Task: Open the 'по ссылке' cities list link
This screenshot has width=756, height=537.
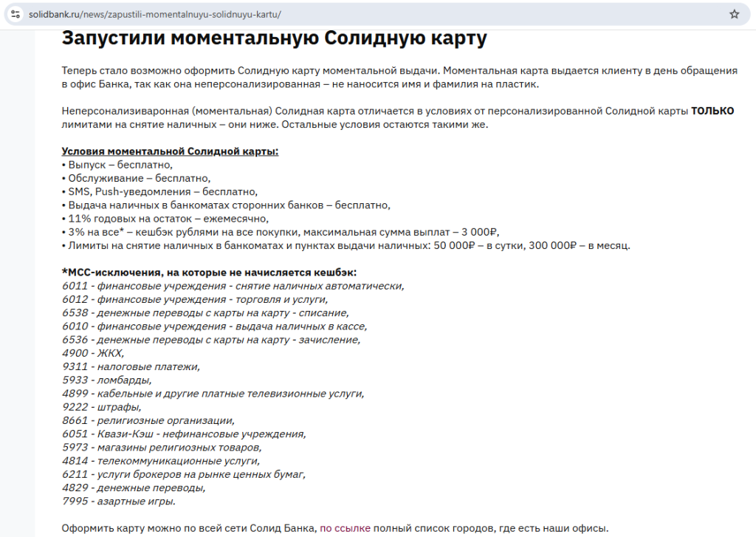Action: click(345, 528)
